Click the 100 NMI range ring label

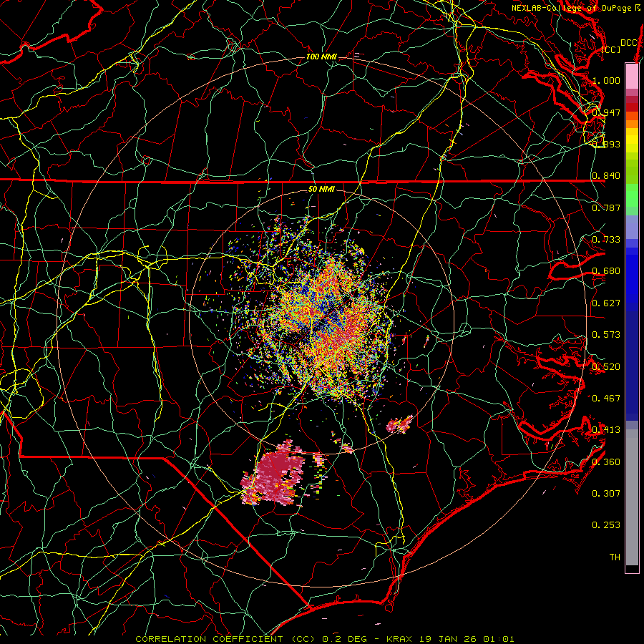[x=321, y=57]
